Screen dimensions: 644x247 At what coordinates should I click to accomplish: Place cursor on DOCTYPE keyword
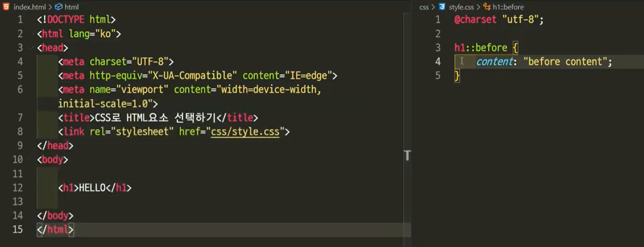(66, 20)
